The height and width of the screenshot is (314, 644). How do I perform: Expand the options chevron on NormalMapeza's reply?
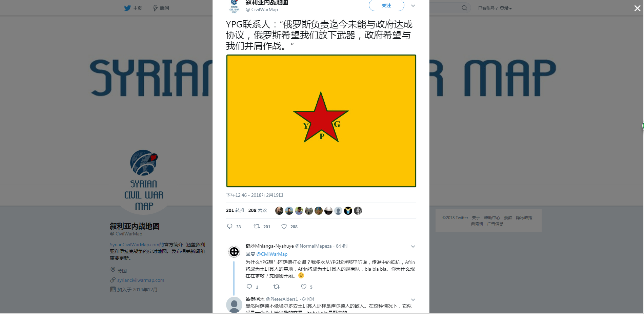pyautogui.click(x=413, y=246)
